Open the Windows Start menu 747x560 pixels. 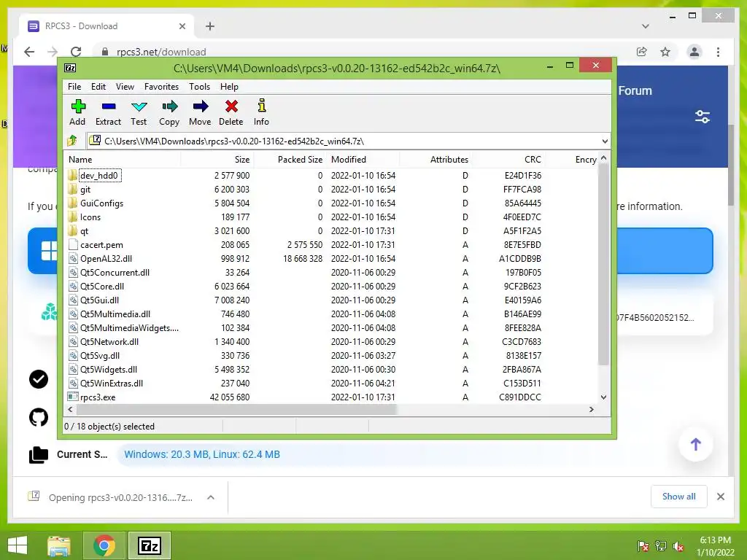[x=18, y=545]
